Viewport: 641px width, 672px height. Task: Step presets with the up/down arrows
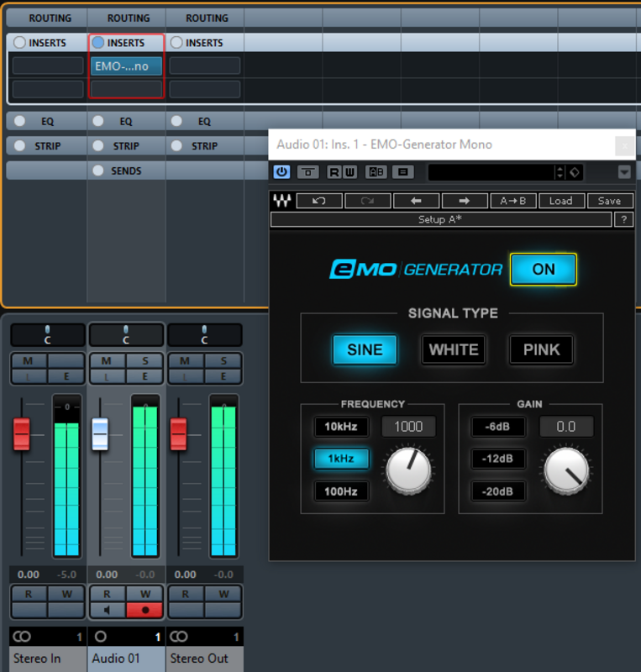(x=560, y=172)
